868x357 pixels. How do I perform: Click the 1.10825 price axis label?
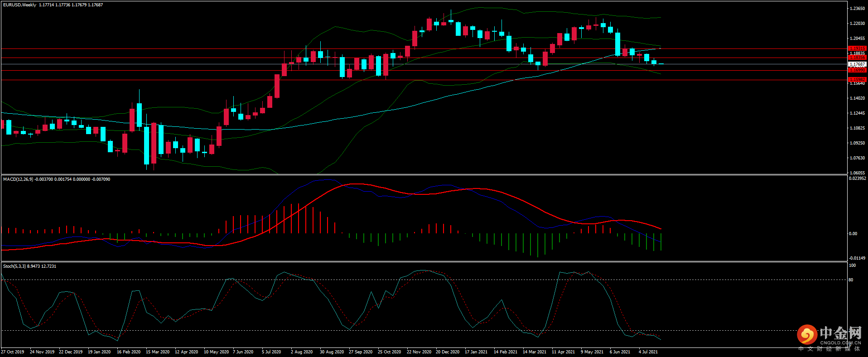[x=857, y=128]
